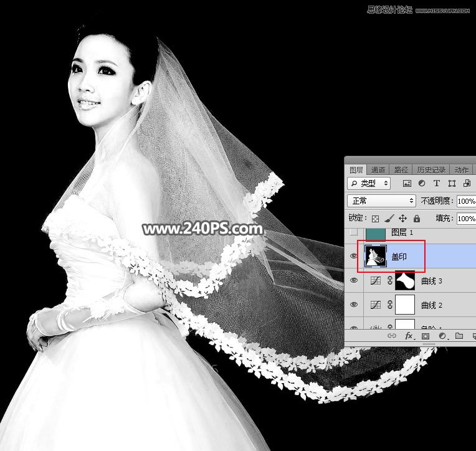The height and width of the screenshot is (451, 476).
Task: Open the 历史记录 (History) tab
Action: click(x=431, y=170)
